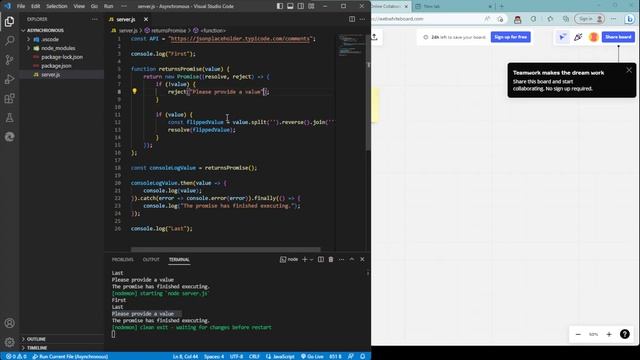Maximize the terminal panel with caret
The image size is (640, 360).
pos(352,260)
